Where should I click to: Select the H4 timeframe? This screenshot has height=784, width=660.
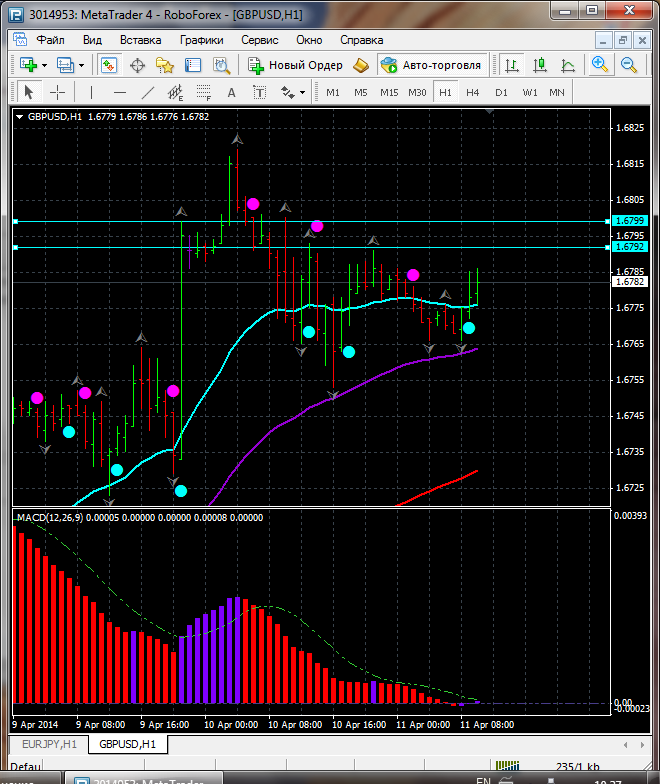[x=472, y=92]
